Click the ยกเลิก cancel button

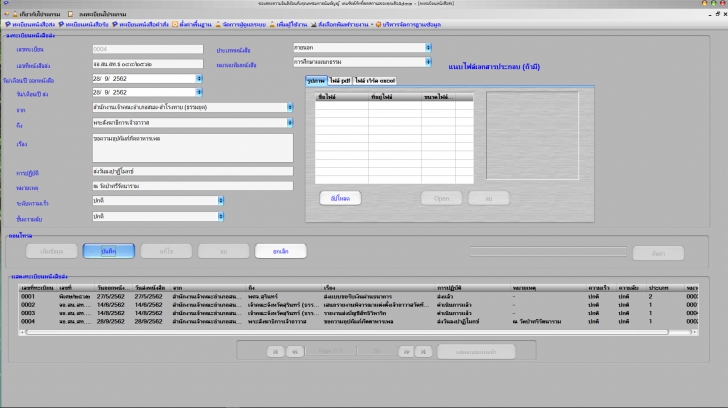280,251
